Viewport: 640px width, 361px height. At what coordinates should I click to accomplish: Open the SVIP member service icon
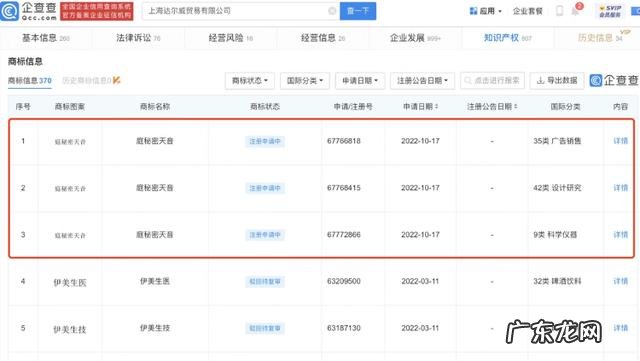coord(610,11)
